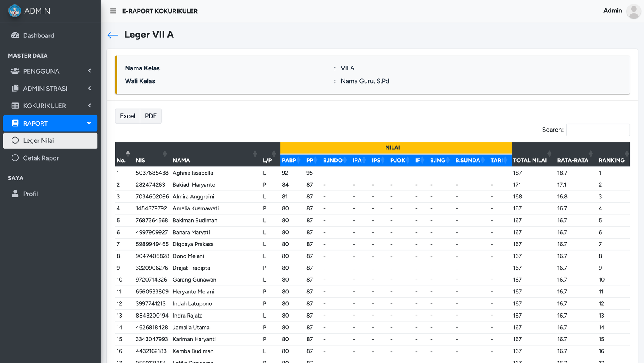Collapse the RAPORT menu chevron
Screen dimensions: 644x363
pyautogui.click(x=89, y=123)
